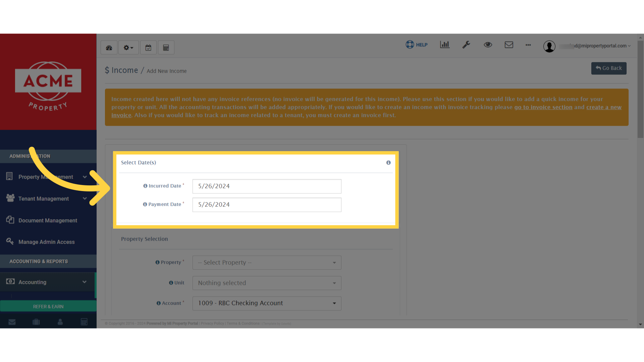Image resolution: width=644 pixels, height=362 pixels.
Task: Open the Terms & Conditions footer link
Action: 243,323
